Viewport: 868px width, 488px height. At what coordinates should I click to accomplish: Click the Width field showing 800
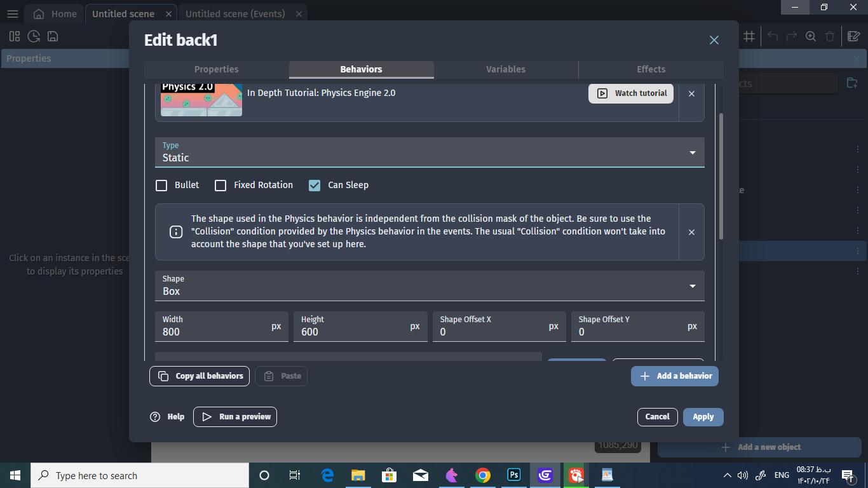(x=222, y=327)
